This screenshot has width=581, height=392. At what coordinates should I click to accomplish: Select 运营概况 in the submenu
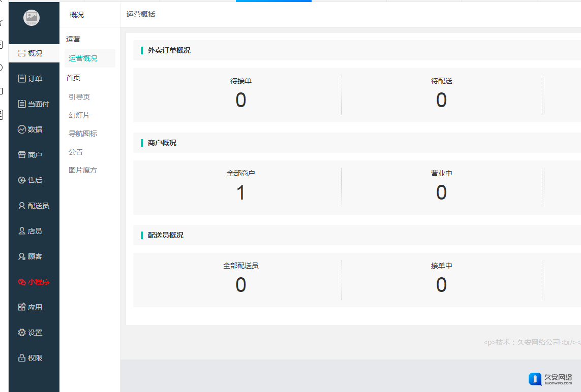pyautogui.click(x=83, y=58)
